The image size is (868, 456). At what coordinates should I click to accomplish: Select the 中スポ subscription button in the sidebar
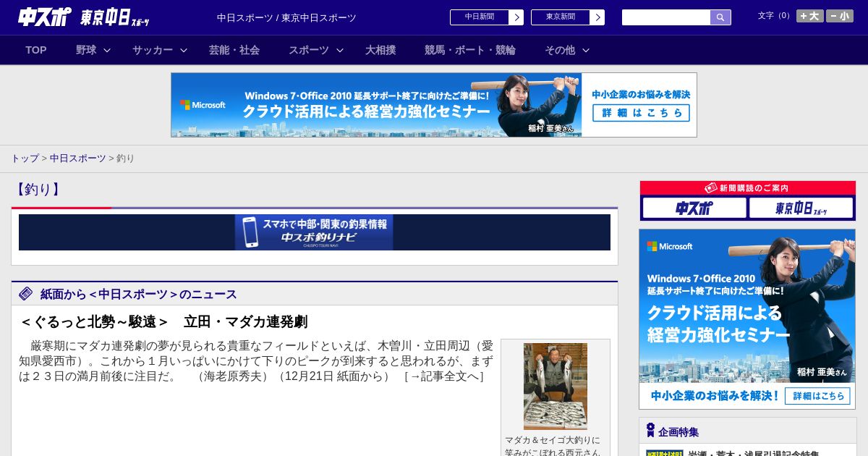[x=694, y=208]
